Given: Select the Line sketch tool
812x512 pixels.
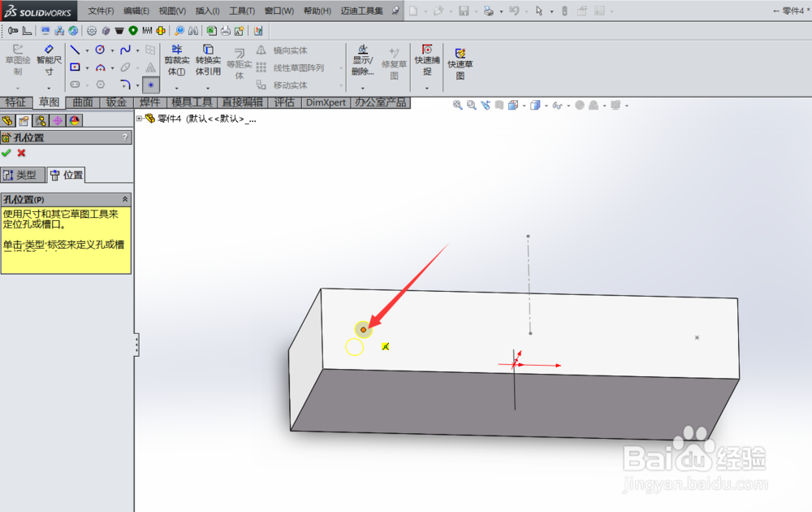Looking at the screenshot, I should coord(75,50).
